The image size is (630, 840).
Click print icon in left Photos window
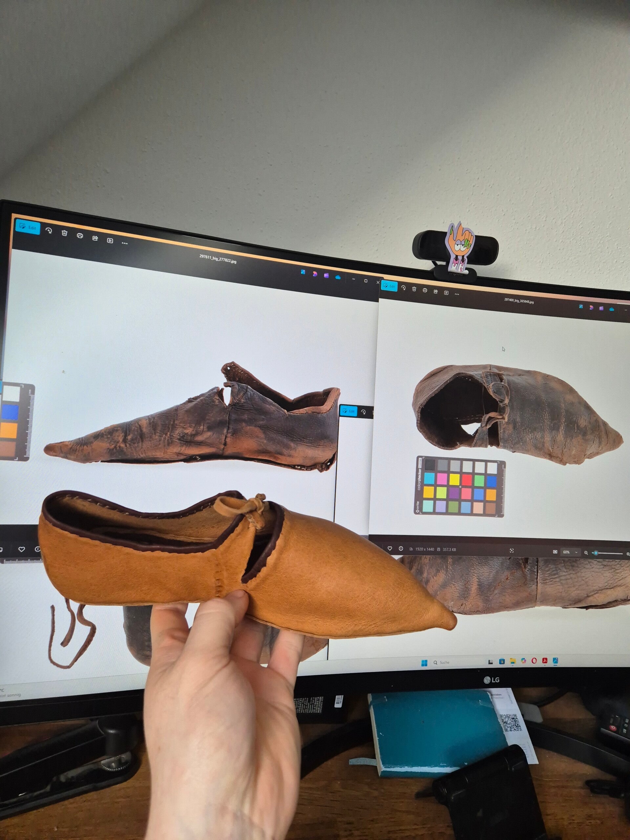pyautogui.click(x=80, y=236)
